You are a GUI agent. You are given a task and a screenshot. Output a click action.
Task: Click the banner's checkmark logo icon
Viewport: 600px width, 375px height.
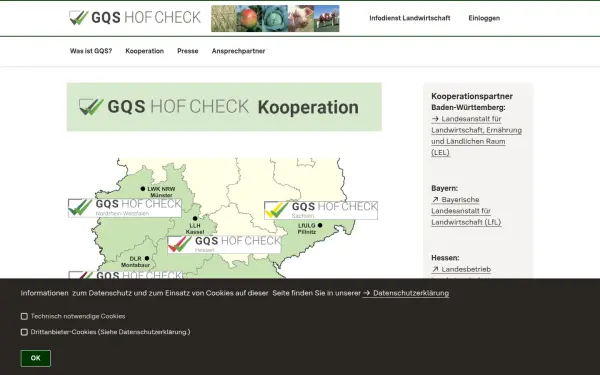pyautogui.click(x=91, y=107)
